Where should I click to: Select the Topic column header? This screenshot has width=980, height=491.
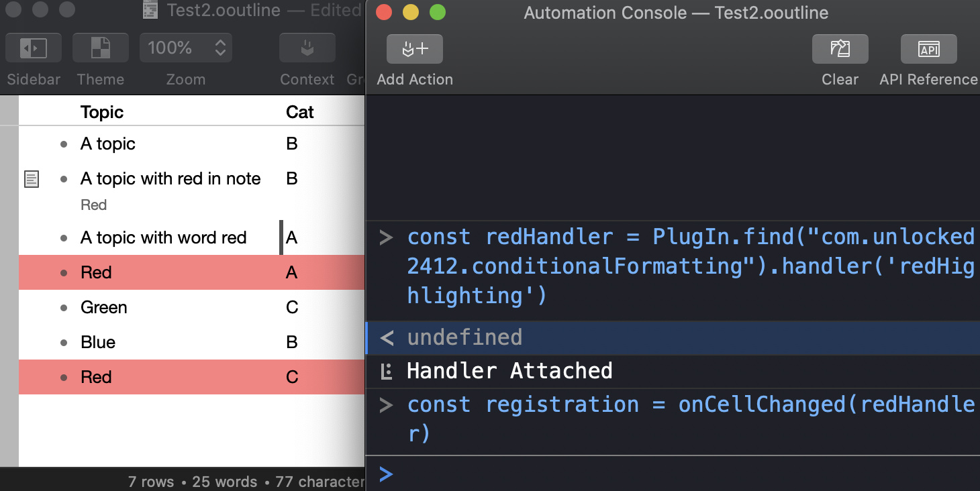coord(102,112)
